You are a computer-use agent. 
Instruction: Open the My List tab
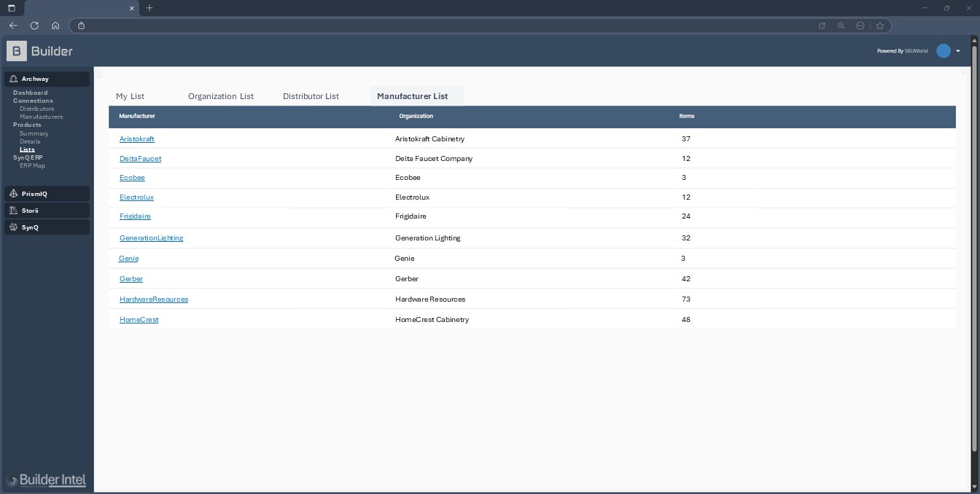pos(130,96)
